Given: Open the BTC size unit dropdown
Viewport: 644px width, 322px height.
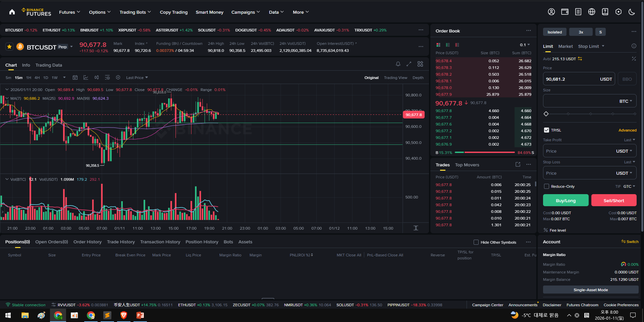Looking at the screenshot, I should 626,101.
